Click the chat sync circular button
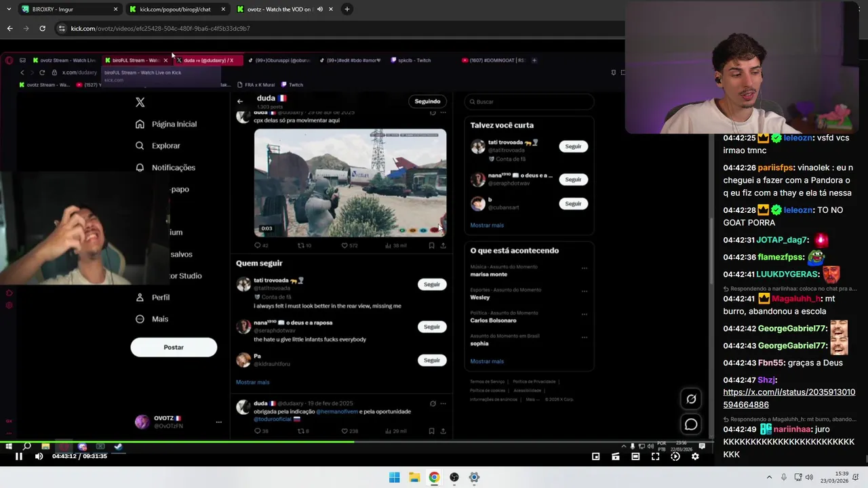Screen dimensions: 868x488 coord(691,399)
